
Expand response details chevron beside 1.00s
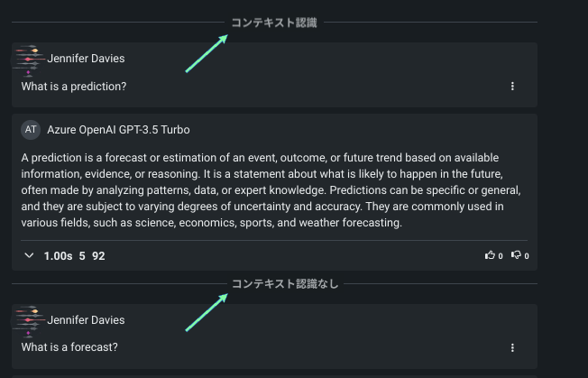coord(30,256)
